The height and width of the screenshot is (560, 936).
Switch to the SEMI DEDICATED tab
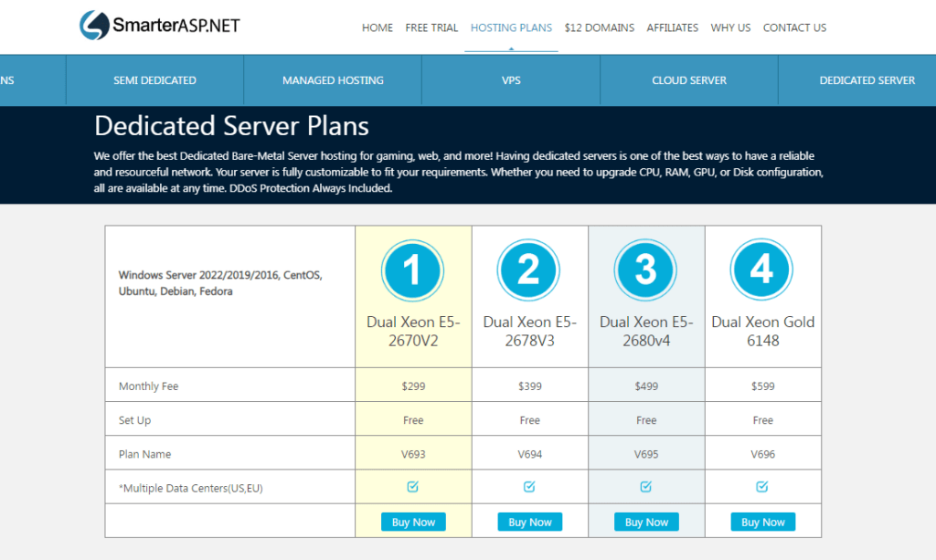click(x=154, y=79)
